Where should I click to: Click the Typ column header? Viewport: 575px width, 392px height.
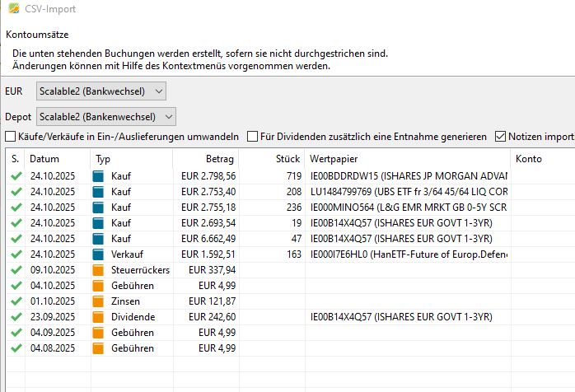coord(103,158)
